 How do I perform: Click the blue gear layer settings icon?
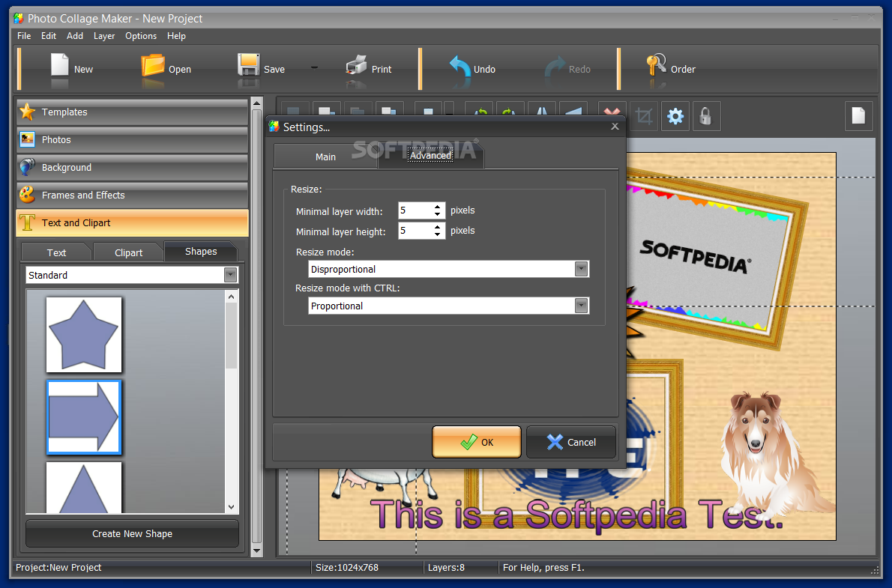675,117
